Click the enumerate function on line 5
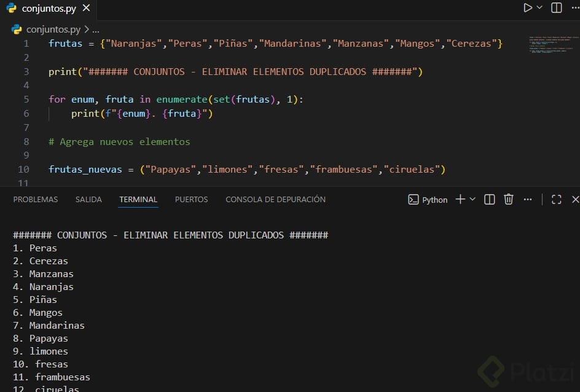Image resolution: width=580 pixels, height=392 pixels. coord(182,99)
